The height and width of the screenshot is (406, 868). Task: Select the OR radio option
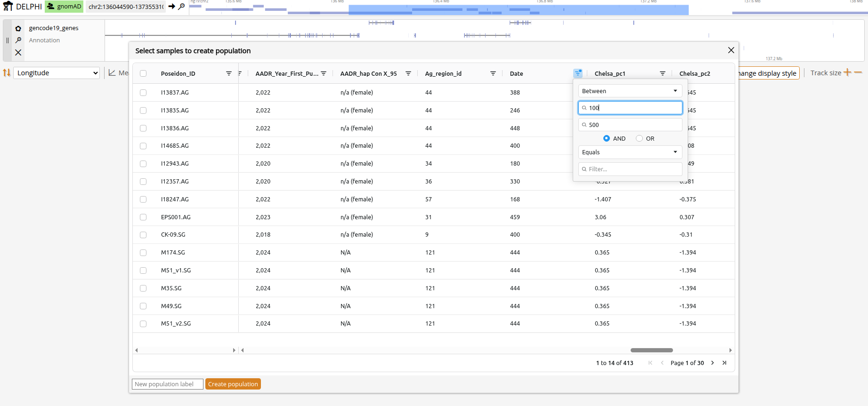pyautogui.click(x=639, y=138)
